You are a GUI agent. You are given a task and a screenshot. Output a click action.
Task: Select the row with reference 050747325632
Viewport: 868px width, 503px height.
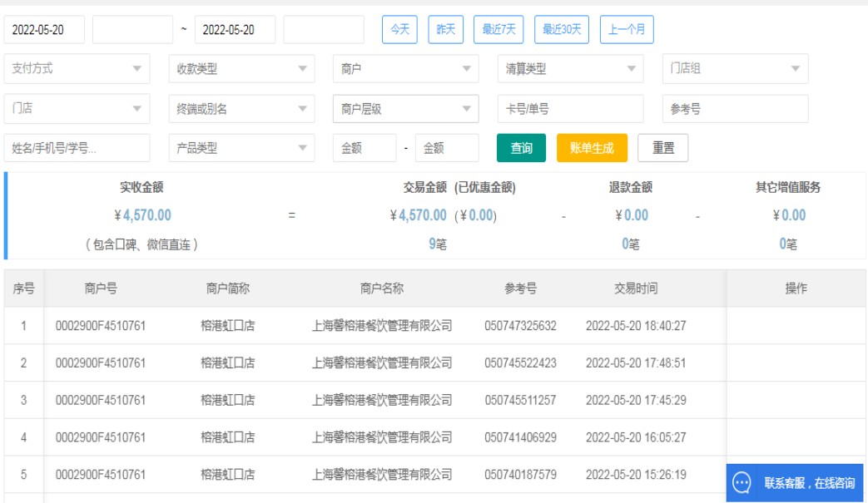[x=520, y=326]
